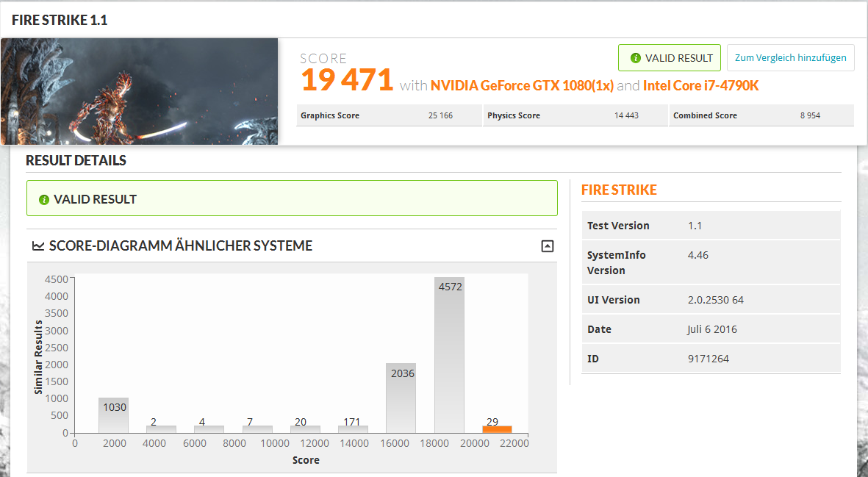Click the Score x-axis label
Screen dimensions: 868x477
coord(306,460)
